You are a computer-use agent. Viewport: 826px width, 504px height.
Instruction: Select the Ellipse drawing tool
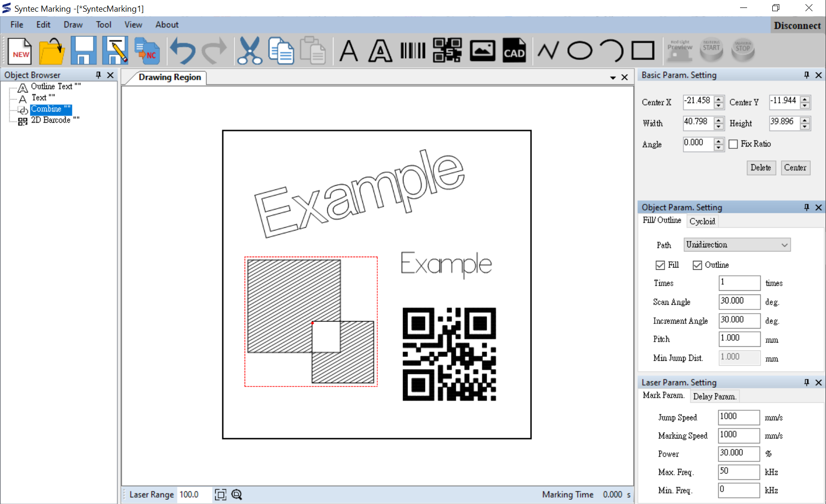coord(580,50)
